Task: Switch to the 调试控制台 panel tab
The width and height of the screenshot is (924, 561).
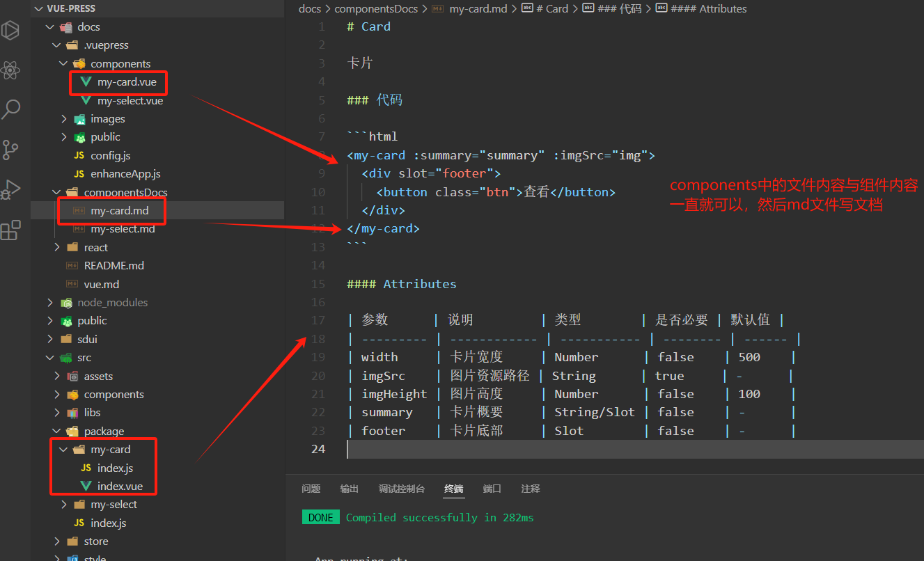Action: tap(402, 489)
